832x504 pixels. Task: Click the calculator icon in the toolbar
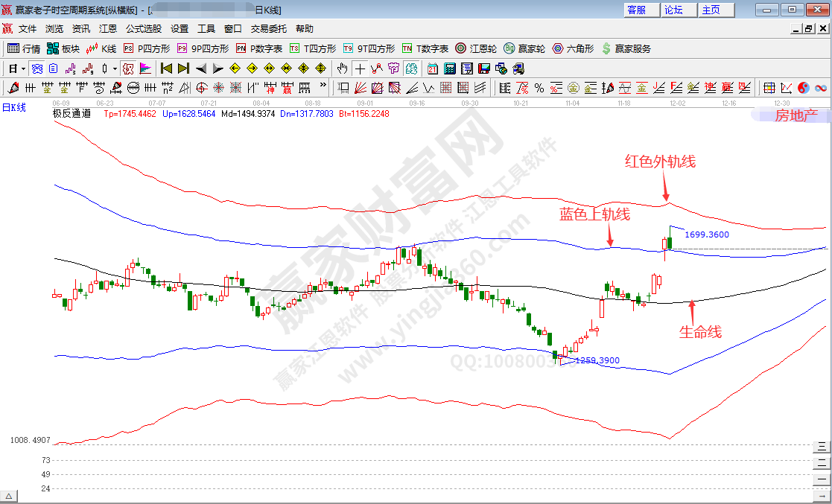tap(450, 68)
